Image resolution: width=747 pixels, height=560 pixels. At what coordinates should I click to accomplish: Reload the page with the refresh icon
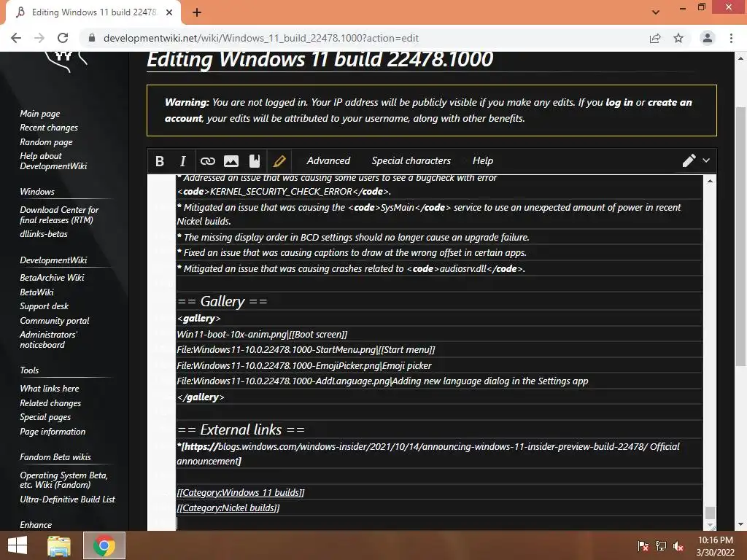63,38
